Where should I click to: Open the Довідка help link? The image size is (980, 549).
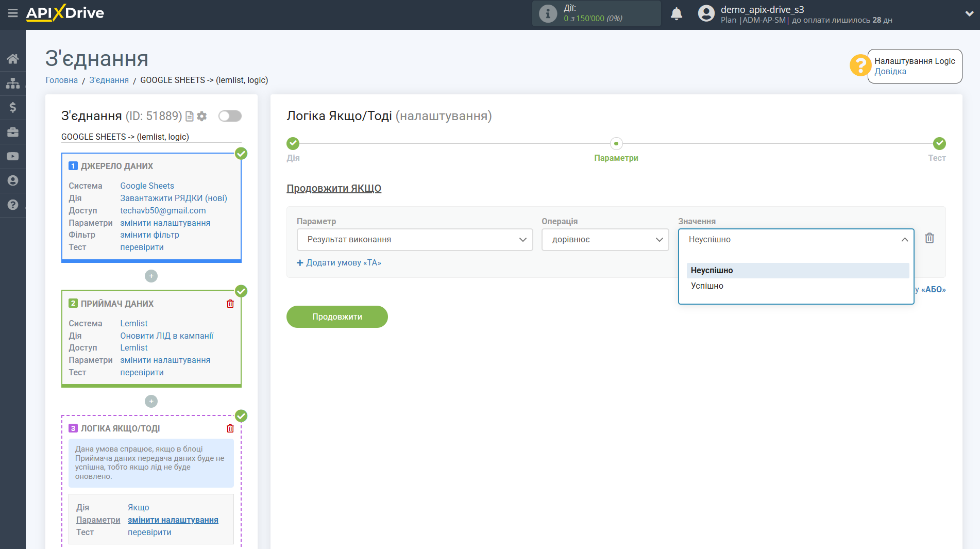890,72
